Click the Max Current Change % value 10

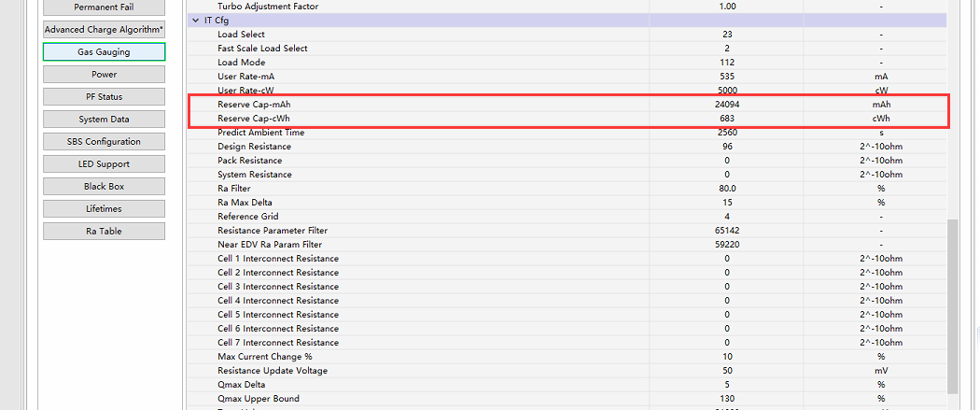[726, 356]
